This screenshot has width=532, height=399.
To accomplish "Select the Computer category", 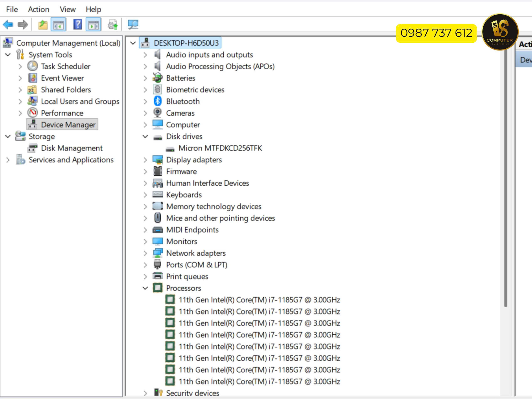I will point(183,124).
